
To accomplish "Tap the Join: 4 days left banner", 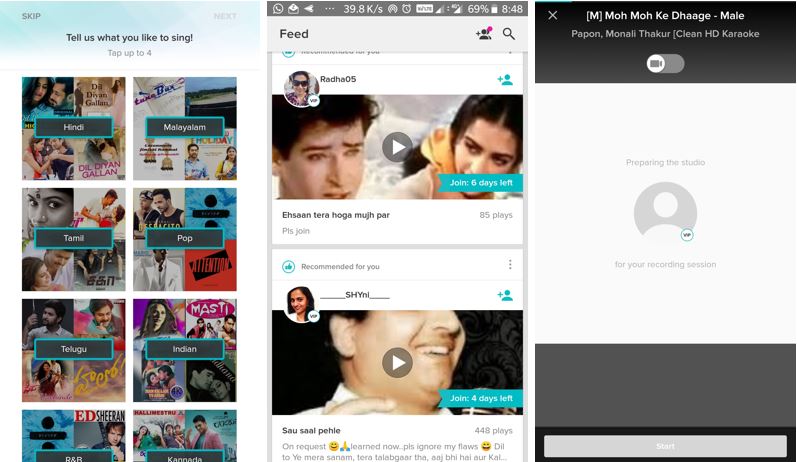I will click(x=480, y=398).
